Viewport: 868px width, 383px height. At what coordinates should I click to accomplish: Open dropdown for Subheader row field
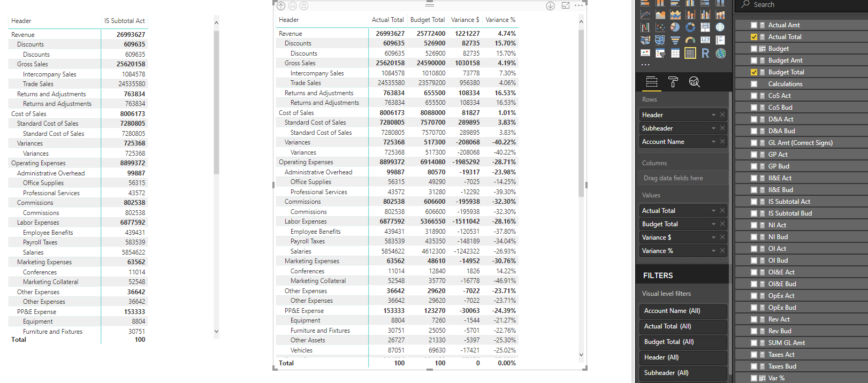[x=713, y=128]
